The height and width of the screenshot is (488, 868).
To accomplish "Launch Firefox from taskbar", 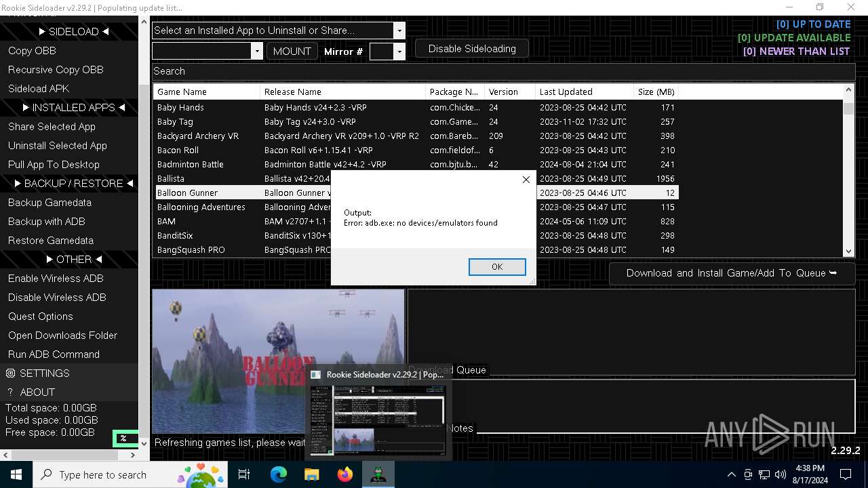I will coord(345,474).
